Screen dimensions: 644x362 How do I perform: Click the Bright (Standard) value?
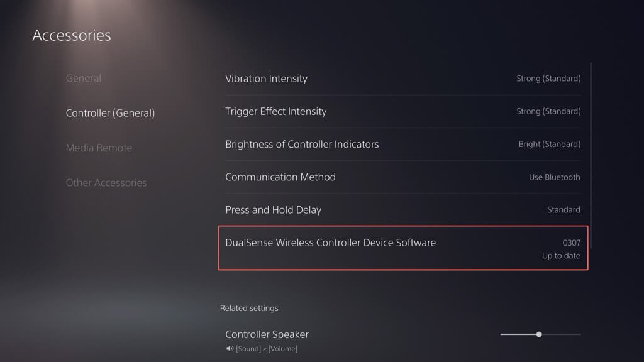(549, 144)
